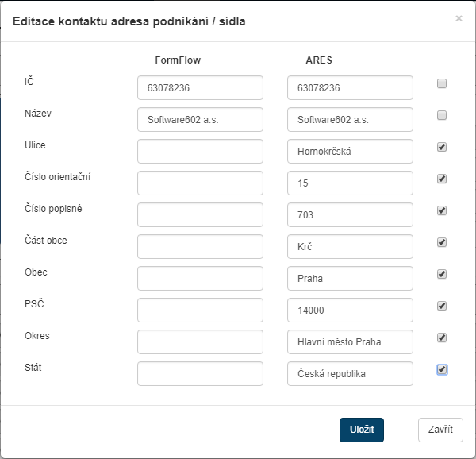Image resolution: width=476 pixels, height=459 pixels.
Task: Select the empty FormFlow Ulice field
Action: [x=200, y=152]
